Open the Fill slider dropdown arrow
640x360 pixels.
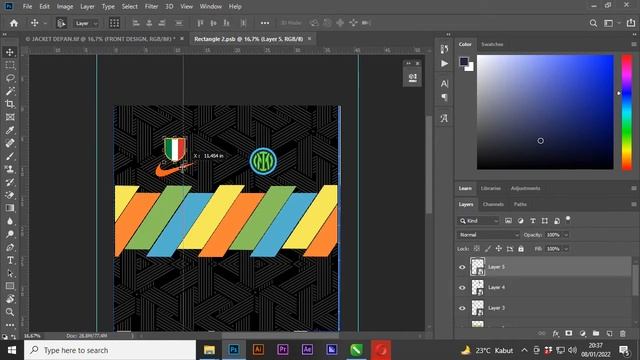coord(566,249)
